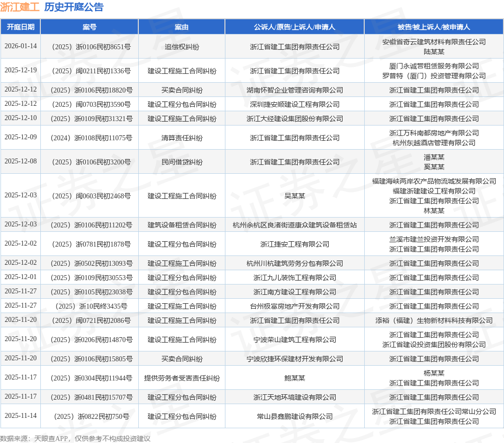Click 杭州余杭区良渚街道康众建筑设备租赁站 cell

point(294,225)
